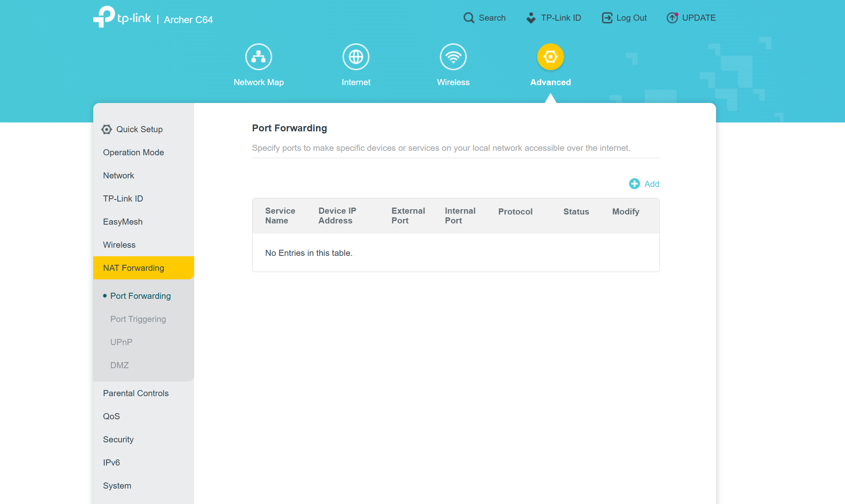Click the Archer C64 model name

pos(189,20)
